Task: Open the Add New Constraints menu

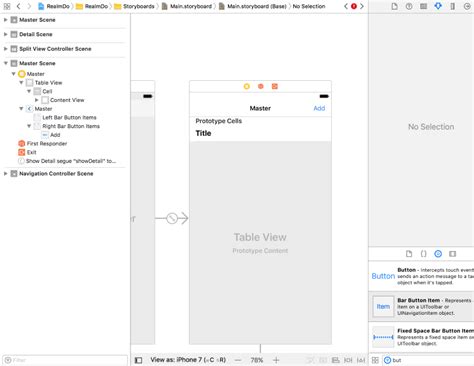Action: pyautogui.click(x=348, y=360)
